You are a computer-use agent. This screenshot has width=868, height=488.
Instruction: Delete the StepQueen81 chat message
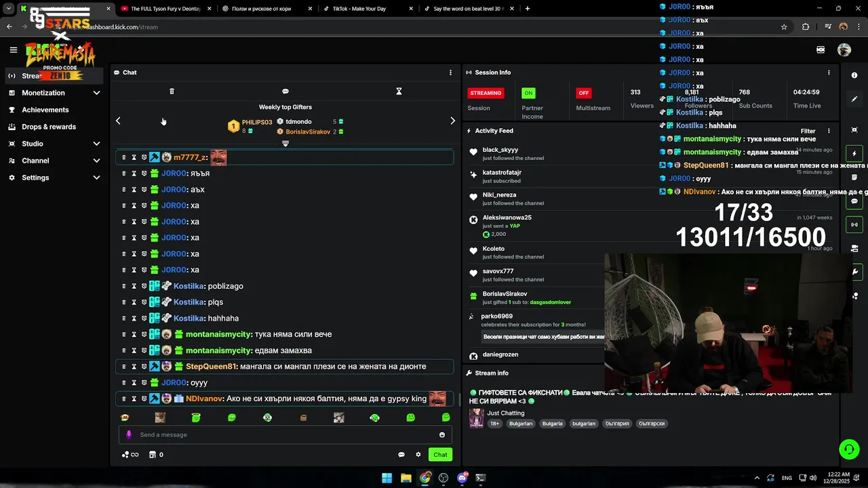pos(123,367)
